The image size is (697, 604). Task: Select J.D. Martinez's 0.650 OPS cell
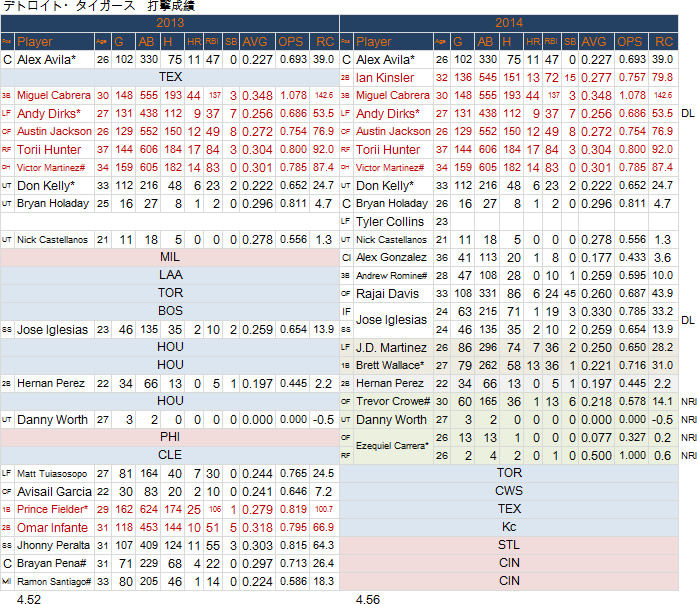point(632,348)
